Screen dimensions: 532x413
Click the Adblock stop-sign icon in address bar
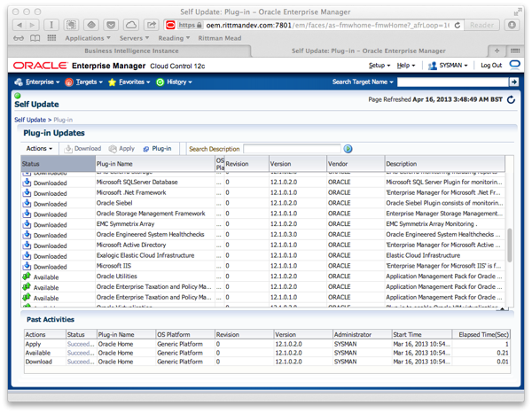(x=170, y=25)
